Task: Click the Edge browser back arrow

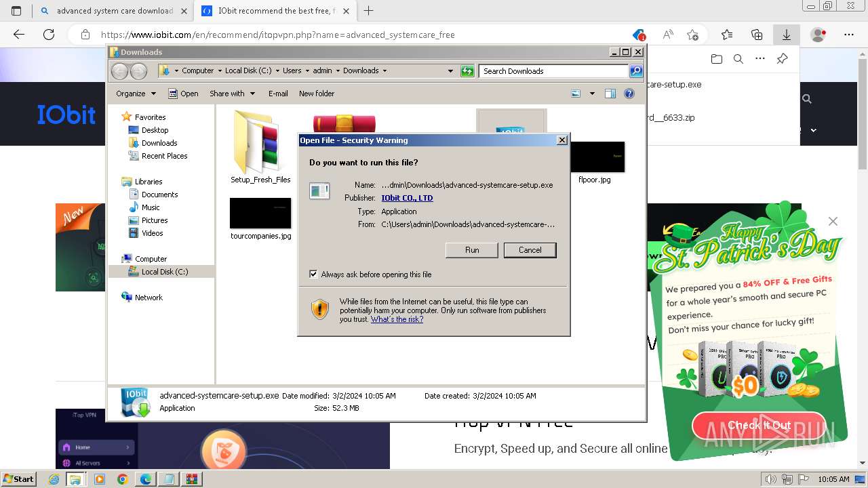Action: (x=19, y=35)
